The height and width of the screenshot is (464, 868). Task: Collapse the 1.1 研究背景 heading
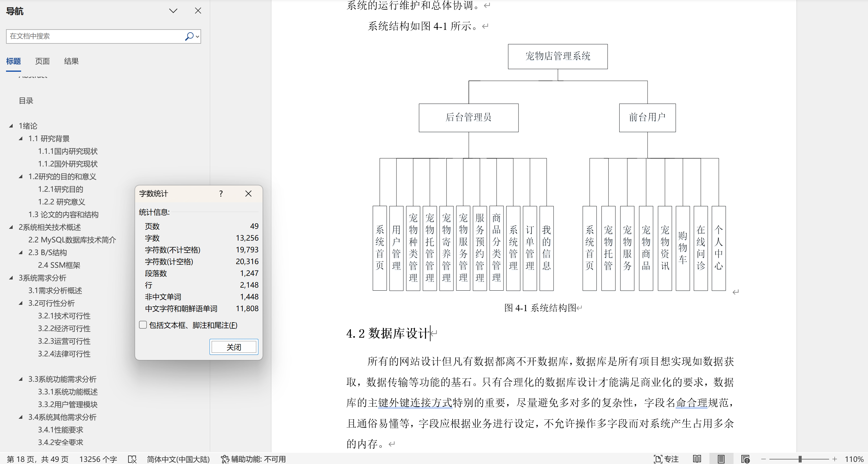21,138
